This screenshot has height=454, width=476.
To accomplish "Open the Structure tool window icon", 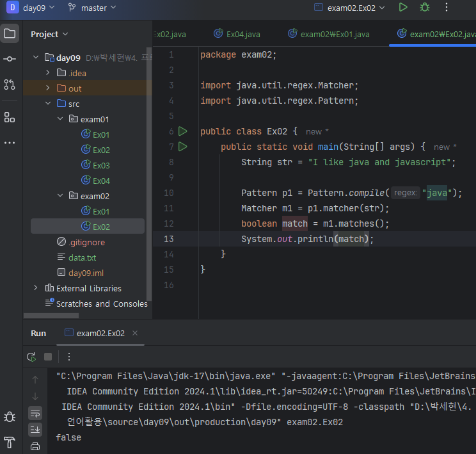I will [10, 117].
